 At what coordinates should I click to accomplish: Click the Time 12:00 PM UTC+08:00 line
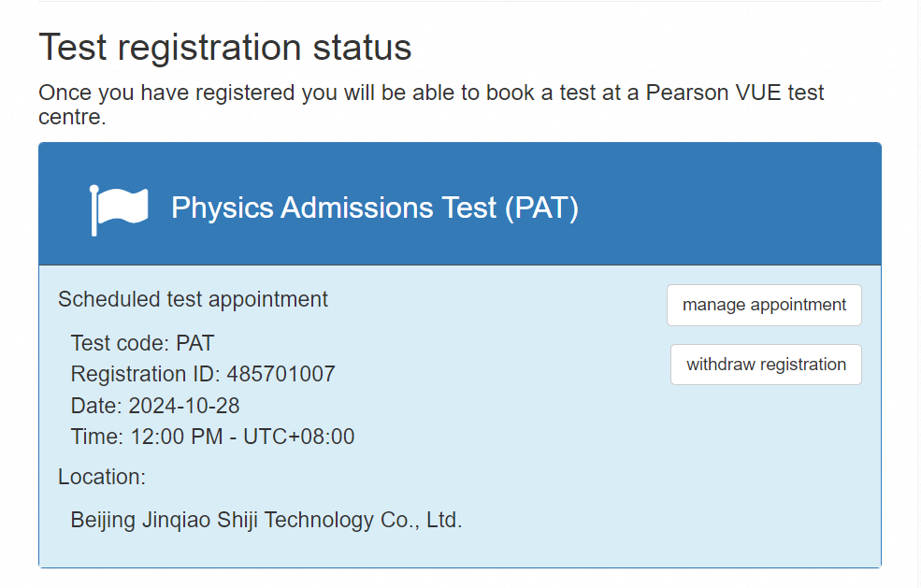pos(212,437)
